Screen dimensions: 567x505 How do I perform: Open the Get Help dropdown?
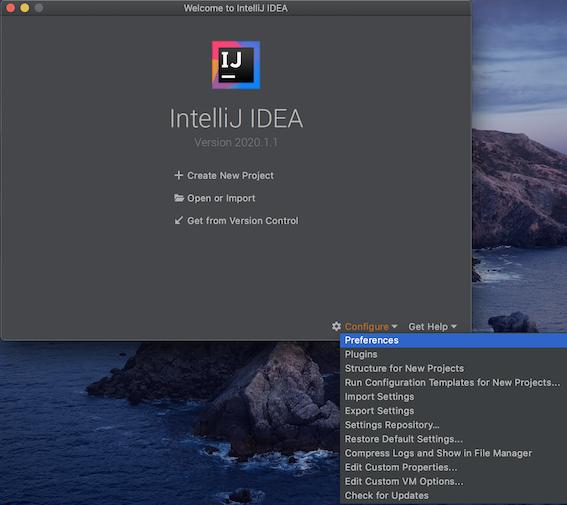coord(432,327)
